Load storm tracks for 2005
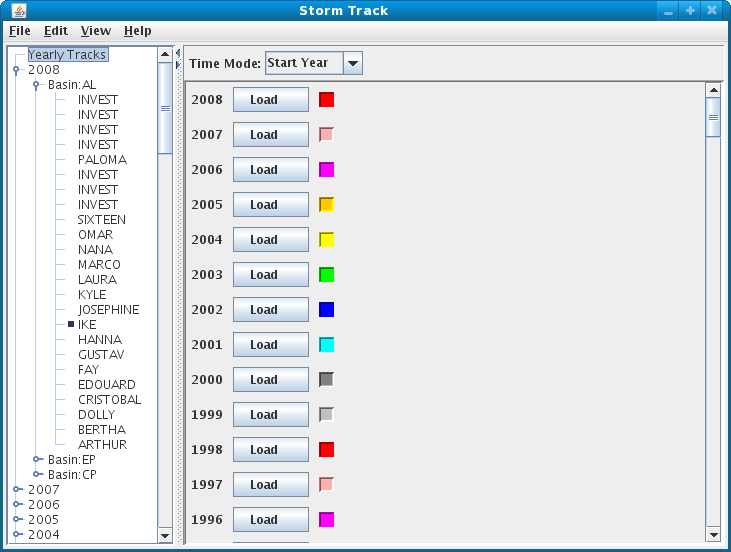The width and height of the screenshot is (731, 552). (270, 205)
